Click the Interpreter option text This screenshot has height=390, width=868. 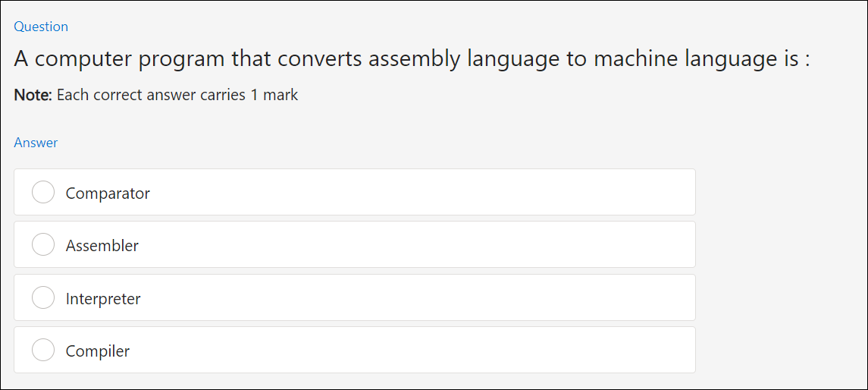(x=103, y=299)
